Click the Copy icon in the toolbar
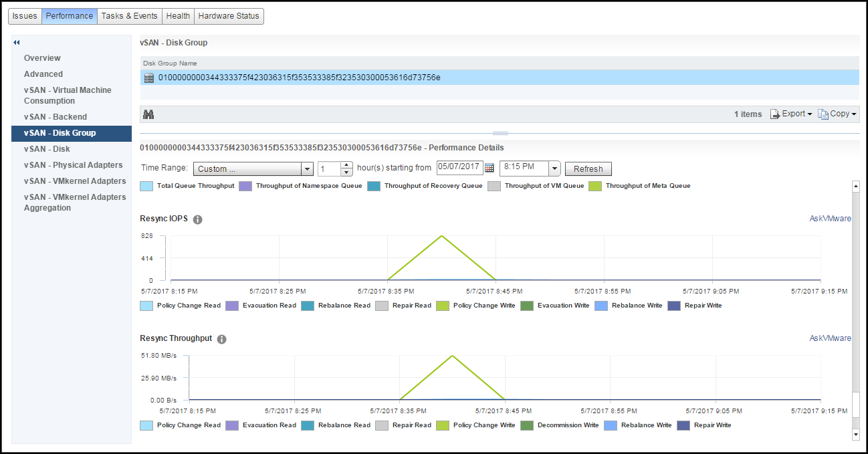 [x=823, y=114]
